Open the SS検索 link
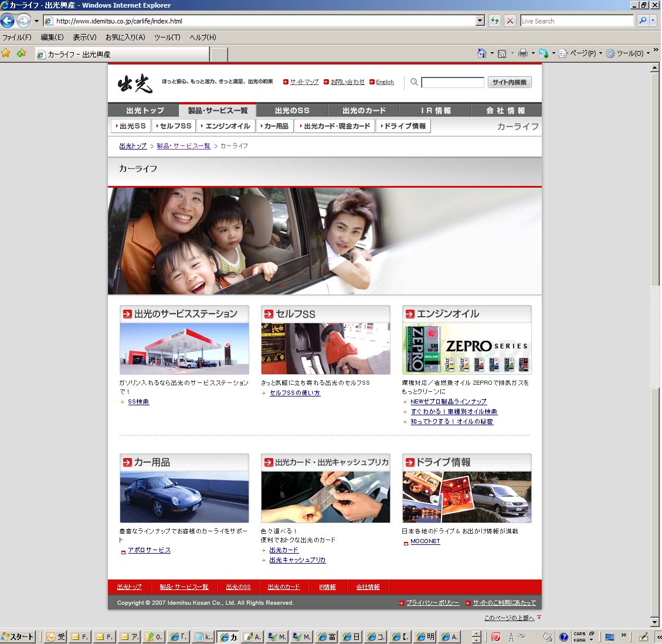The image size is (662, 644). (138, 402)
